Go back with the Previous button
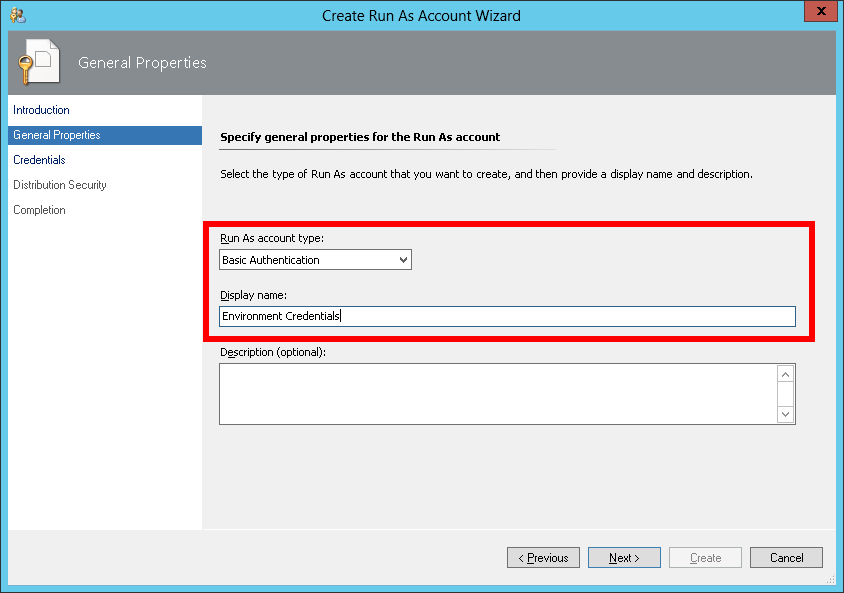 543,558
